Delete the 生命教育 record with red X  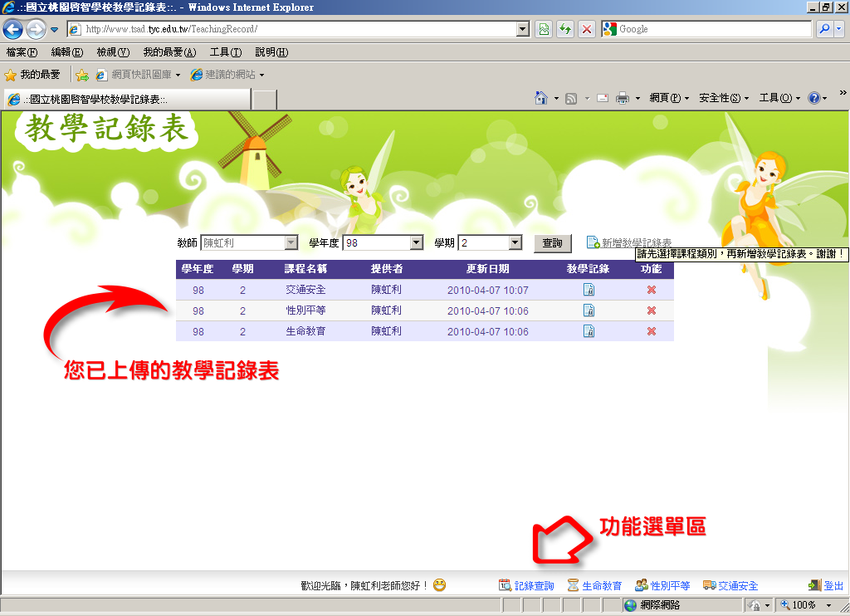(x=652, y=330)
